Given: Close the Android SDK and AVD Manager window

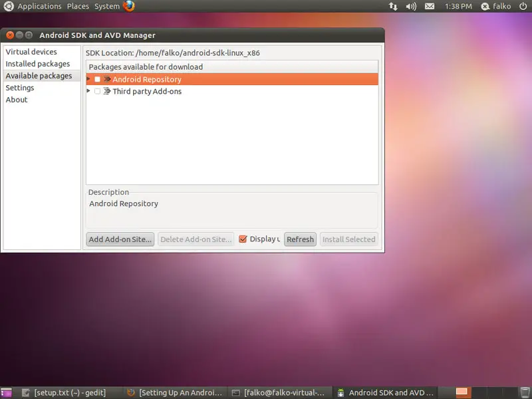Looking at the screenshot, I should point(10,35).
